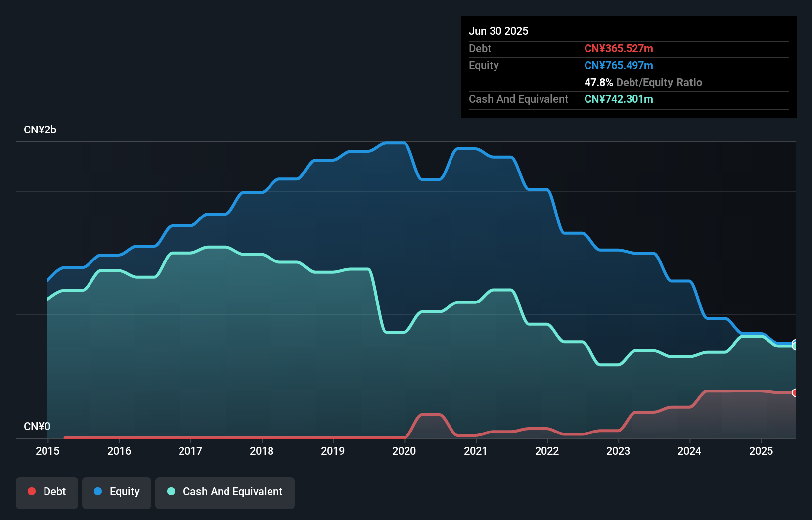Click the Equity value CN¥765.497m in tooltip
Screen dimensions: 812x520
click(x=619, y=65)
